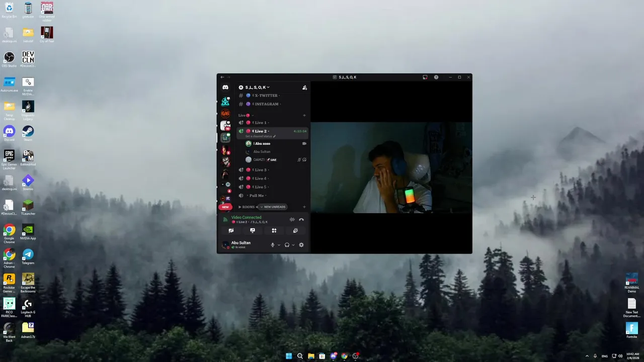Create a channel in the Live category

tap(304, 115)
